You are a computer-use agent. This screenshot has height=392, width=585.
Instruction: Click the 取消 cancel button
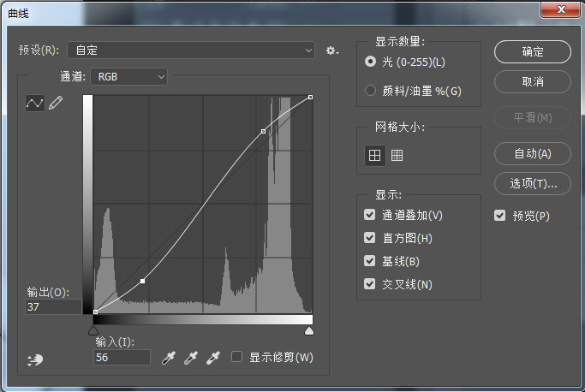click(x=533, y=81)
